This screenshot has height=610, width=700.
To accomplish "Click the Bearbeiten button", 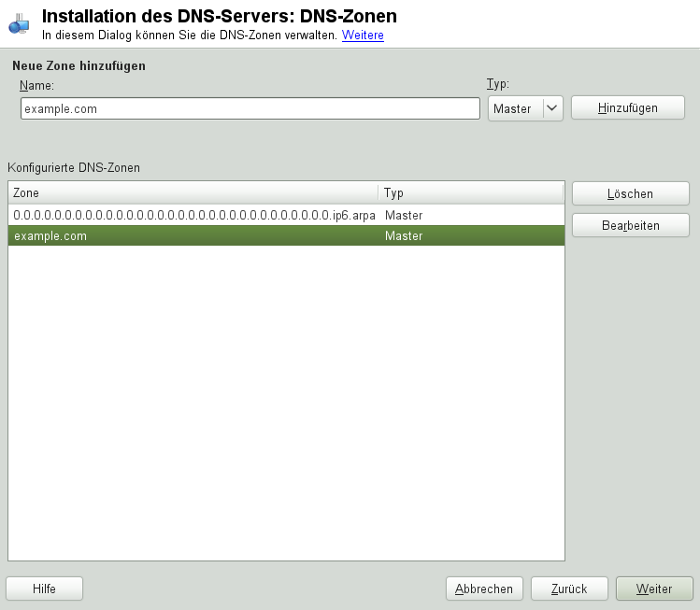I will click(x=630, y=225).
